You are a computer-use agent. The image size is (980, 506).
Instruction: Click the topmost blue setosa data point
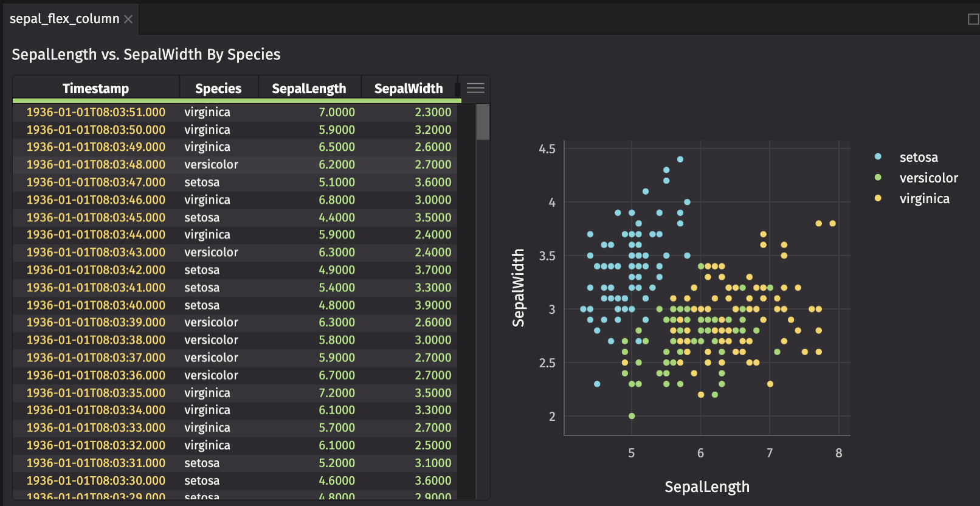coord(680,159)
